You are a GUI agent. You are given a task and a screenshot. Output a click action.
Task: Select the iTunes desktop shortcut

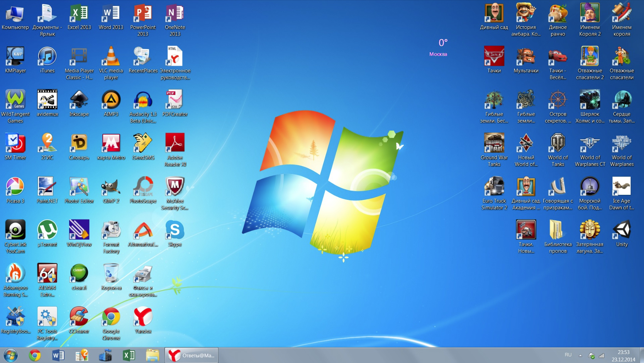(47, 61)
